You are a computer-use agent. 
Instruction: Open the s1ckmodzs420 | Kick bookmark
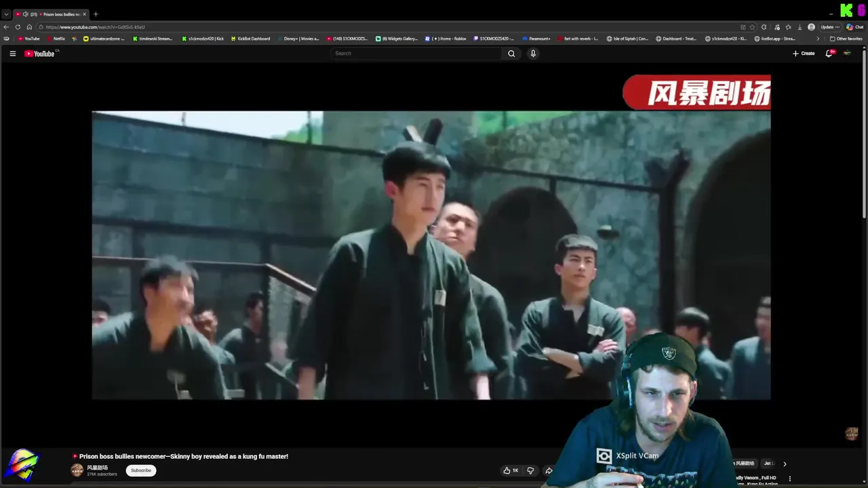pyautogui.click(x=203, y=39)
